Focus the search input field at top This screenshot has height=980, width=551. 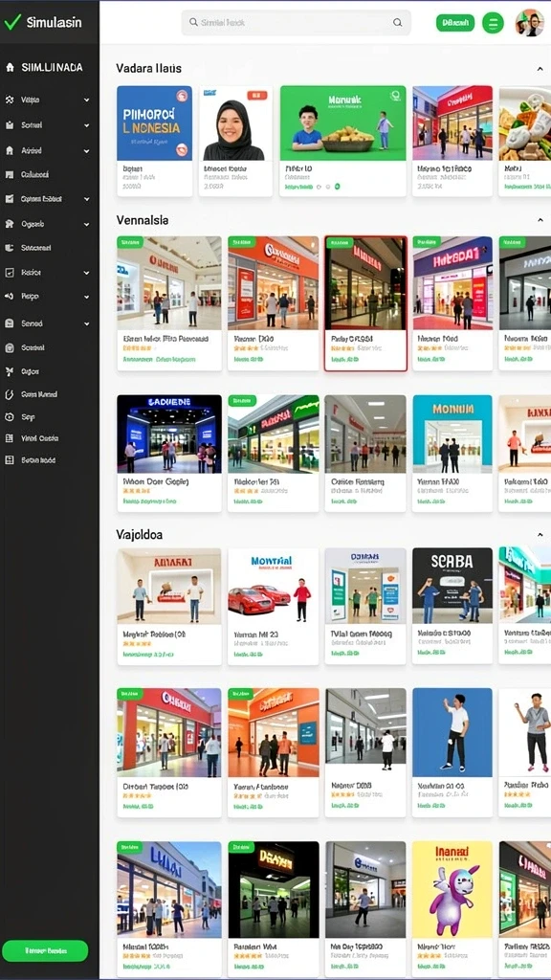click(x=297, y=23)
